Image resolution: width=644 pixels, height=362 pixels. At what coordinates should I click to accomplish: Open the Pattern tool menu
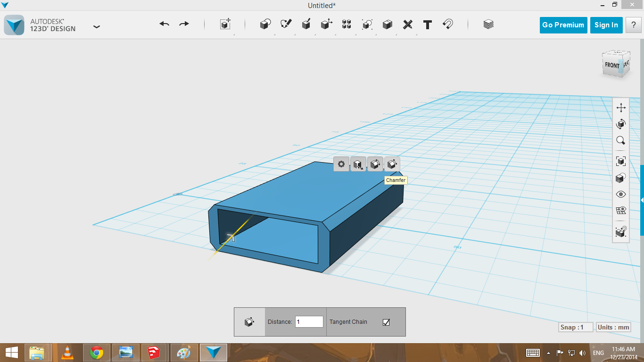tap(347, 25)
